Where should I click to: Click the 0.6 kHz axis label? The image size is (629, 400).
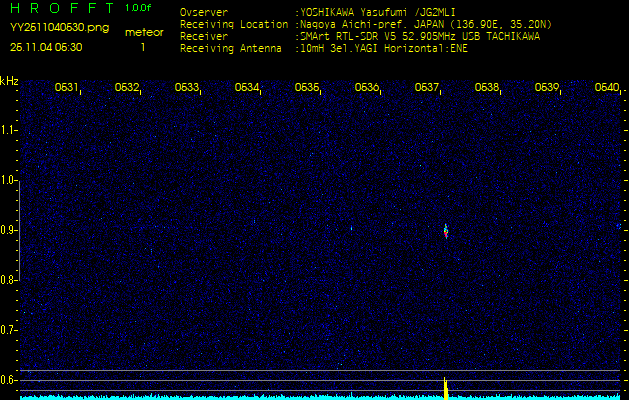(x=9, y=380)
